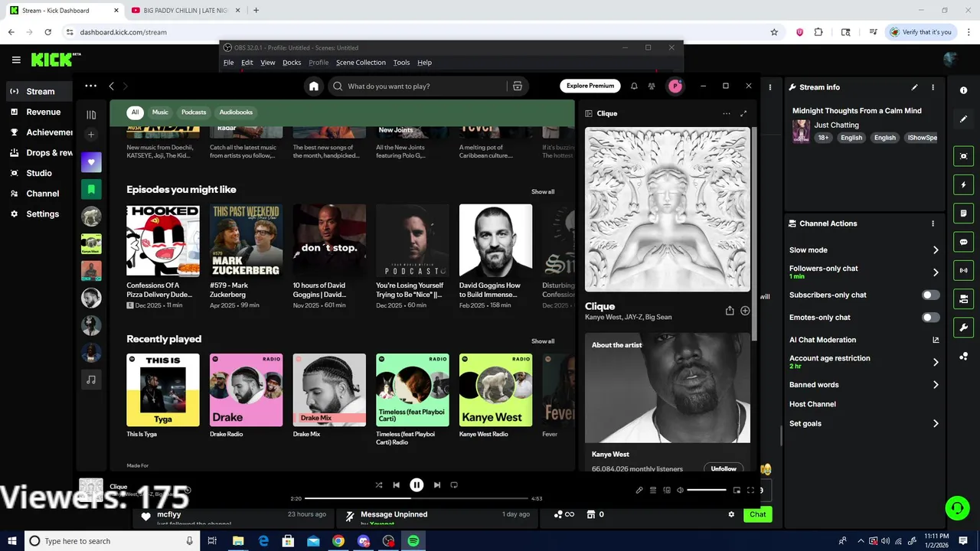Open Host Channel action
Image resolution: width=980 pixels, height=551 pixels.
812,404
